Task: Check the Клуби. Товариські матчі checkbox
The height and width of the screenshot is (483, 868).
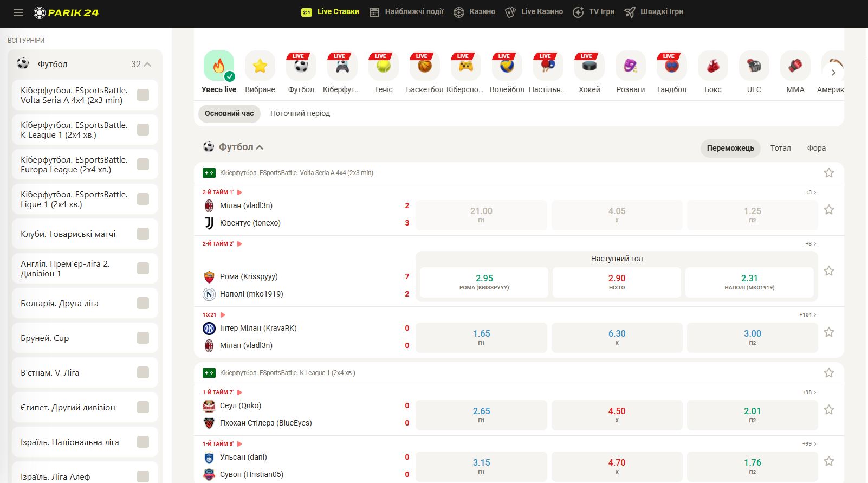Action: point(143,234)
